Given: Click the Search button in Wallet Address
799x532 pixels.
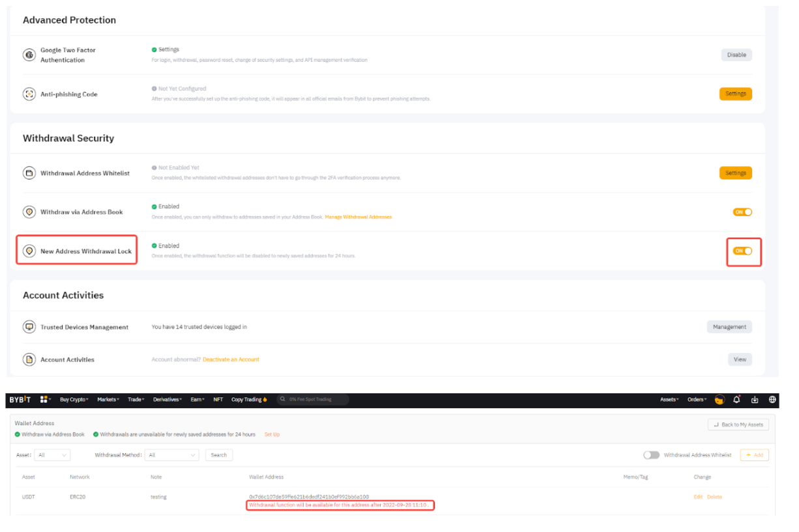Looking at the screenshot, I should 219,455.
